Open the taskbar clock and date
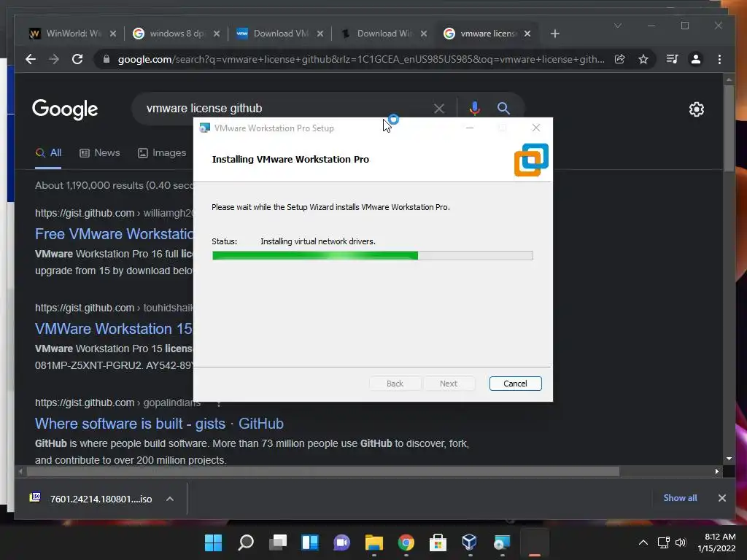The width and height of the screenshot is (747, 560). (716, 542)
